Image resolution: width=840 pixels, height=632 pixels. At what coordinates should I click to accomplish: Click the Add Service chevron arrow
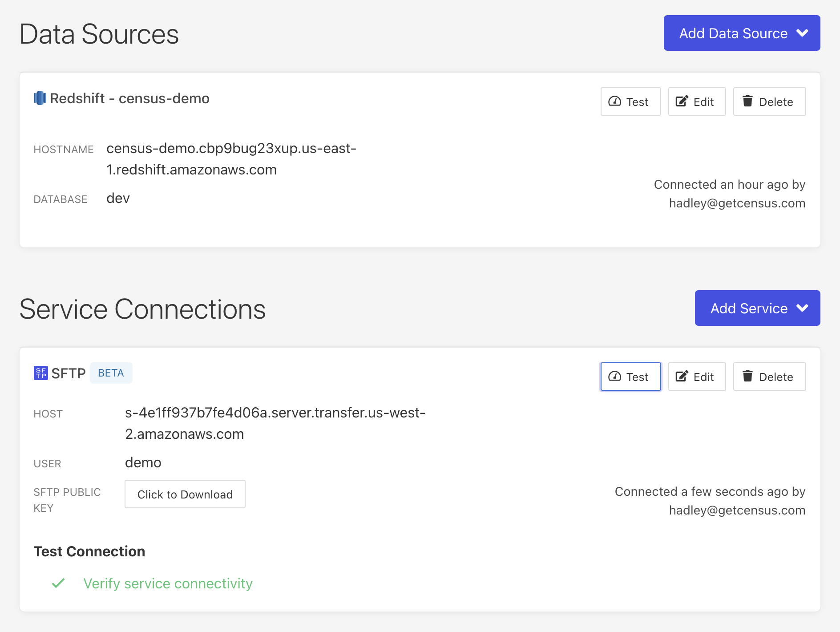802,308
